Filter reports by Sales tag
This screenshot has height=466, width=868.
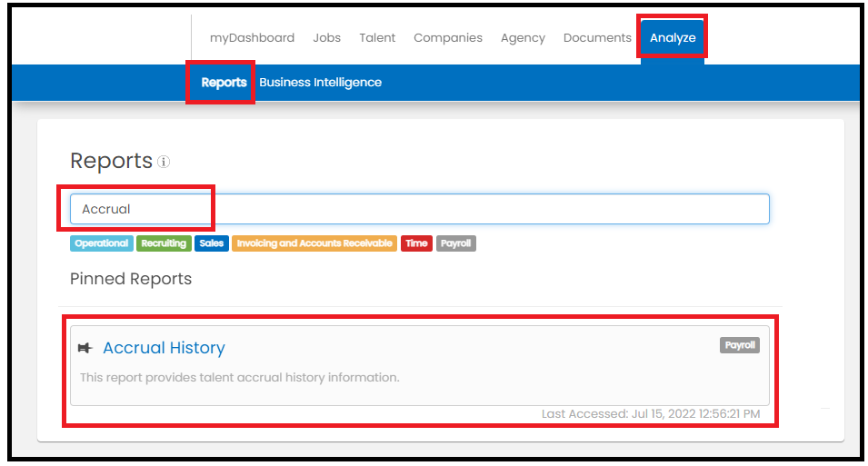pos(212,243)
